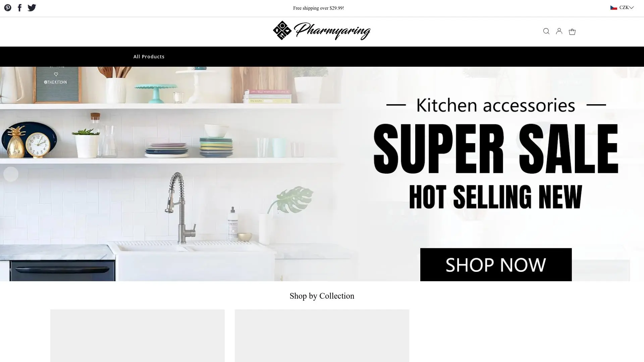
Task: Click the SUPER SALE banner text
Action: click(496, 148)
